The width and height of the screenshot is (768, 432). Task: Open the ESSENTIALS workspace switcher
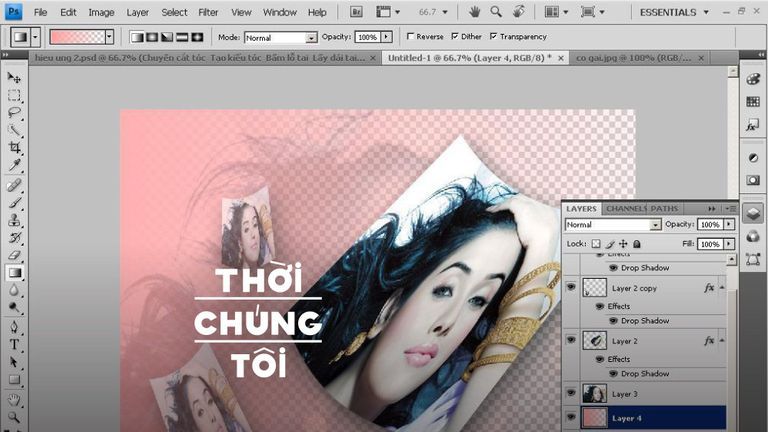[674, 12]
